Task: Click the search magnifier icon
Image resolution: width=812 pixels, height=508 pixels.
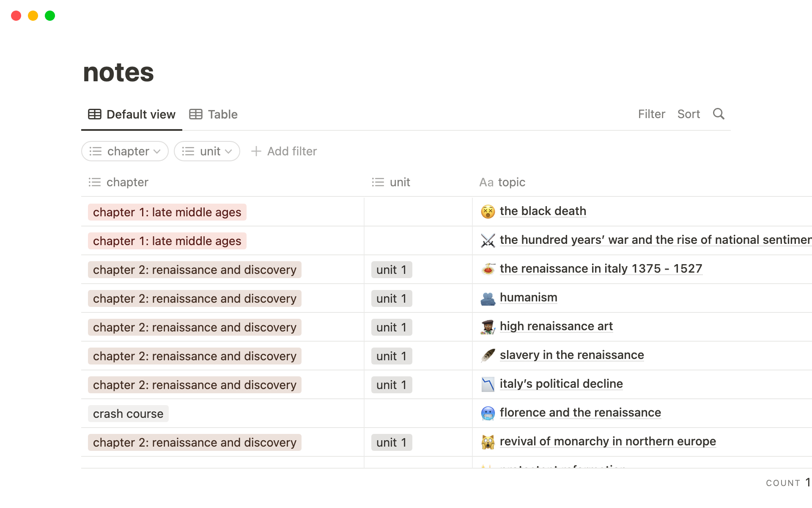Action: point(719,114)
